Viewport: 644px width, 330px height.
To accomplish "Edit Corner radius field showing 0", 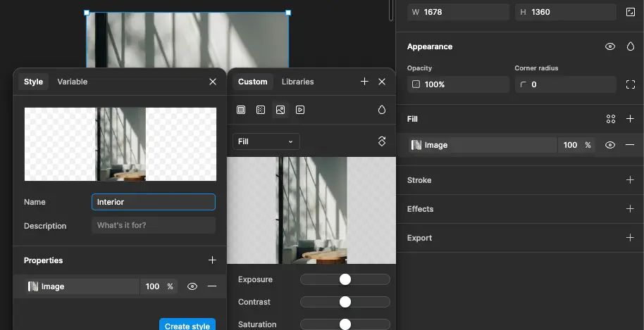I will (566, 84).
